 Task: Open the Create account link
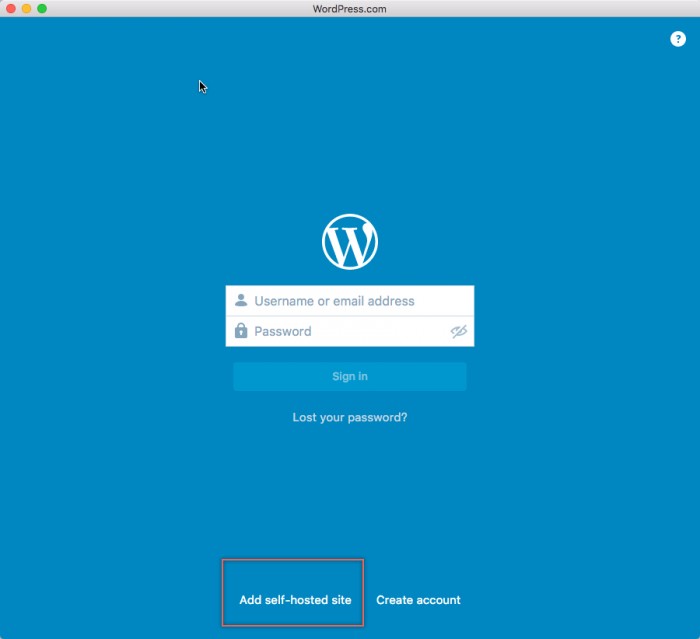tap(418, 600)
